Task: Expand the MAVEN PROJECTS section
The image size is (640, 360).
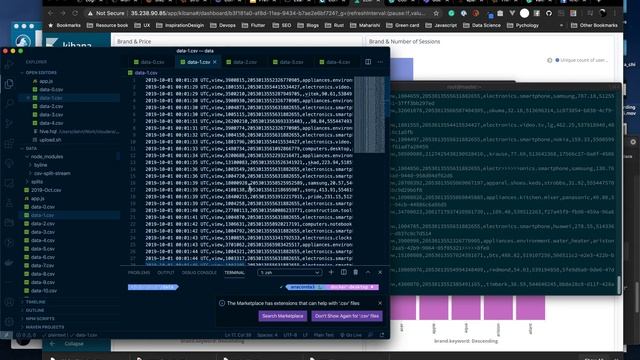Action: (44, 327)
